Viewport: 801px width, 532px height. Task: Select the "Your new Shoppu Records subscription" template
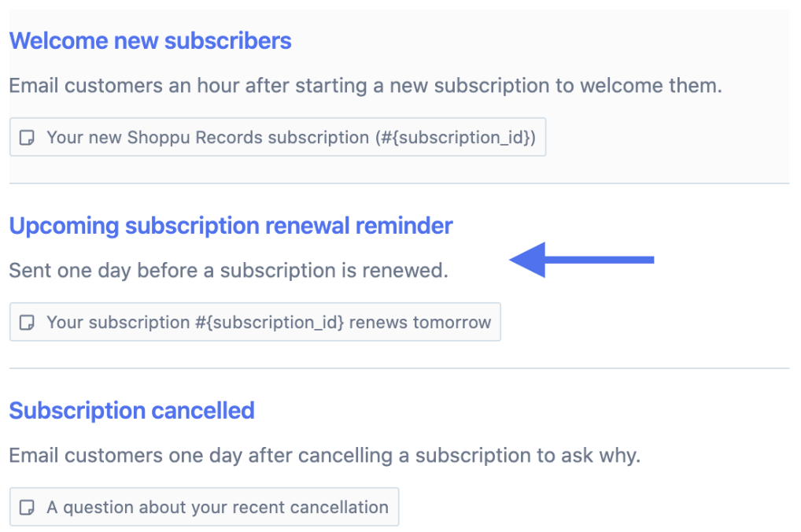point(277,137)
